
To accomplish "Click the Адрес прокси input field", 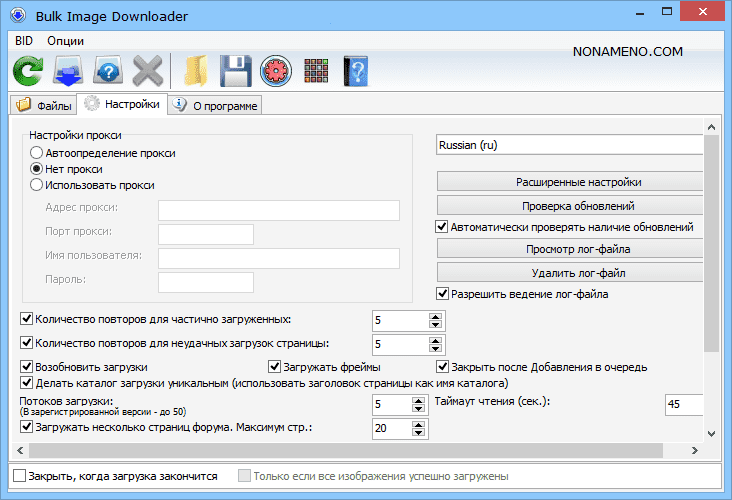I will point(279,209).
